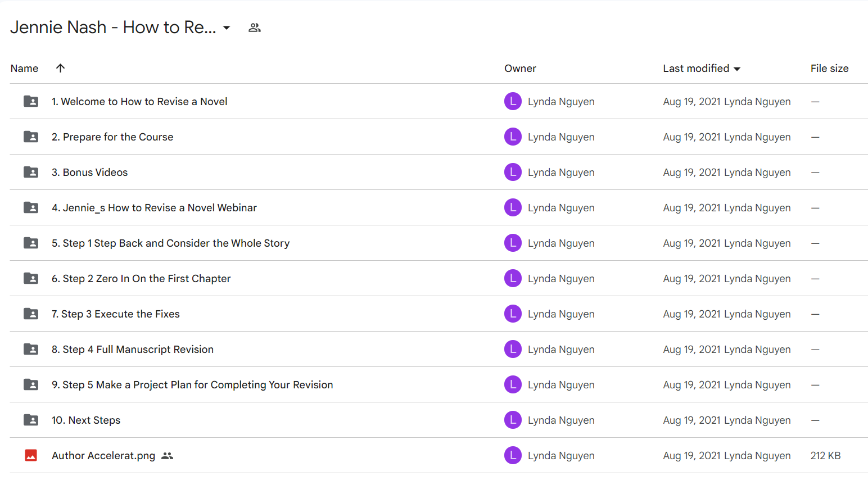Sort by Name column header

24,69
